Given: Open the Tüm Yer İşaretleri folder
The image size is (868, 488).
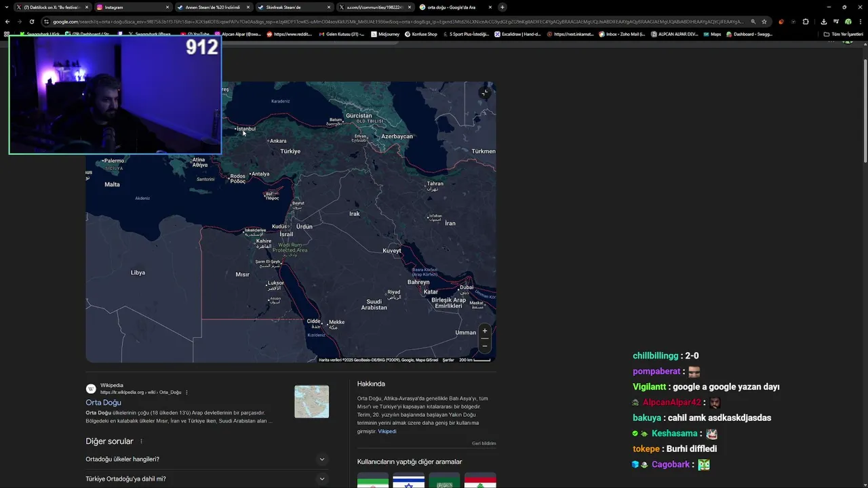Looking at the screenshot, I should click(843, 34).
